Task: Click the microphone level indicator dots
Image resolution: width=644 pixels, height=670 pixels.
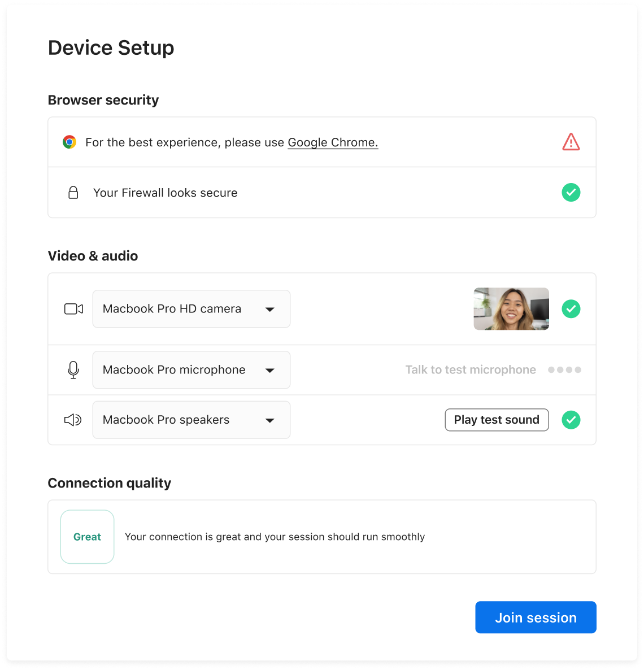Action: pyautogui.click(x=564, y=370)
